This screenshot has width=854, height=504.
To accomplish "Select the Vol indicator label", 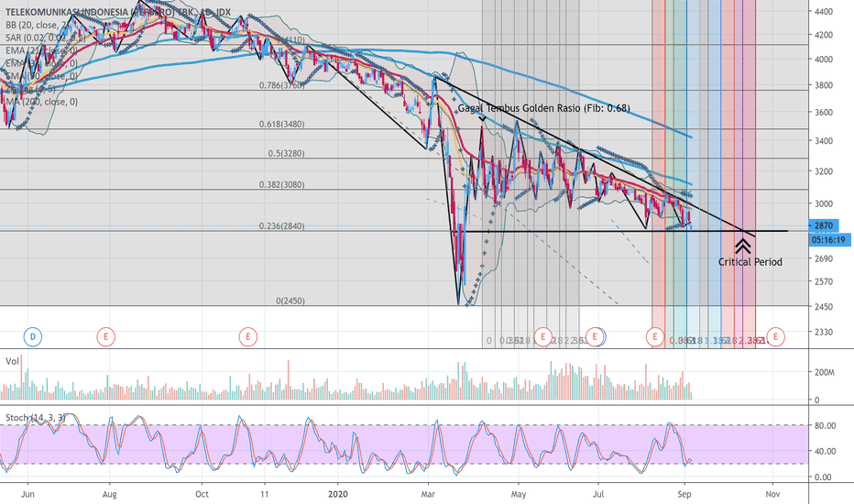I will [x=12, y=361].
